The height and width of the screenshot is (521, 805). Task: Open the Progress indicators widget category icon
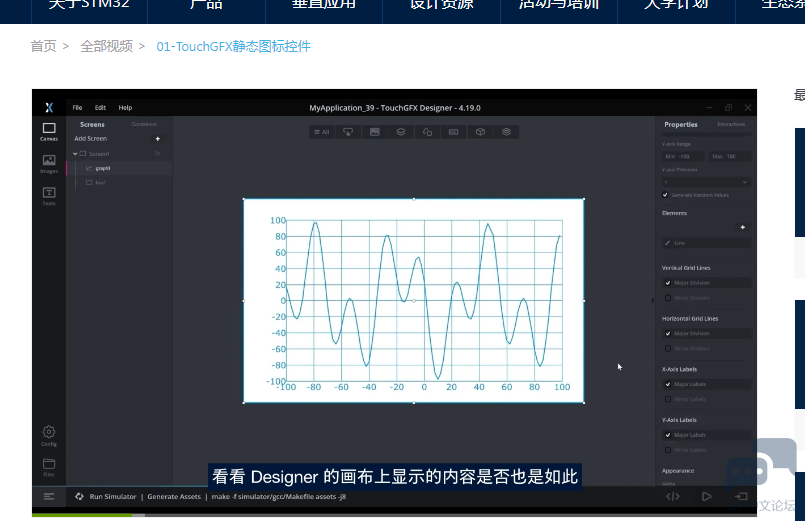click(453, 132)
